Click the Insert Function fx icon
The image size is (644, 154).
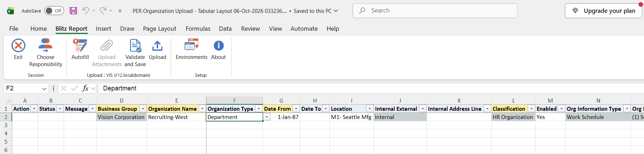85,88
